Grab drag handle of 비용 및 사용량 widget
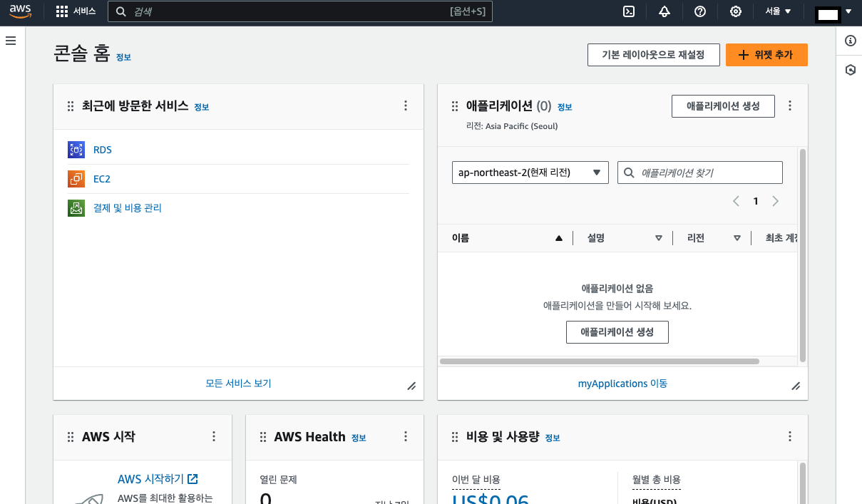 [455, 437]
